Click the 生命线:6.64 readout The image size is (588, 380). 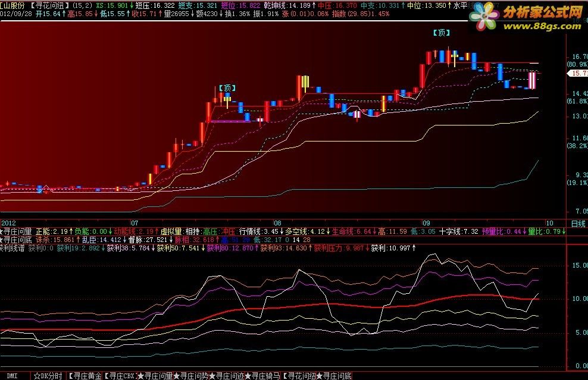click(x=354, y=231)
